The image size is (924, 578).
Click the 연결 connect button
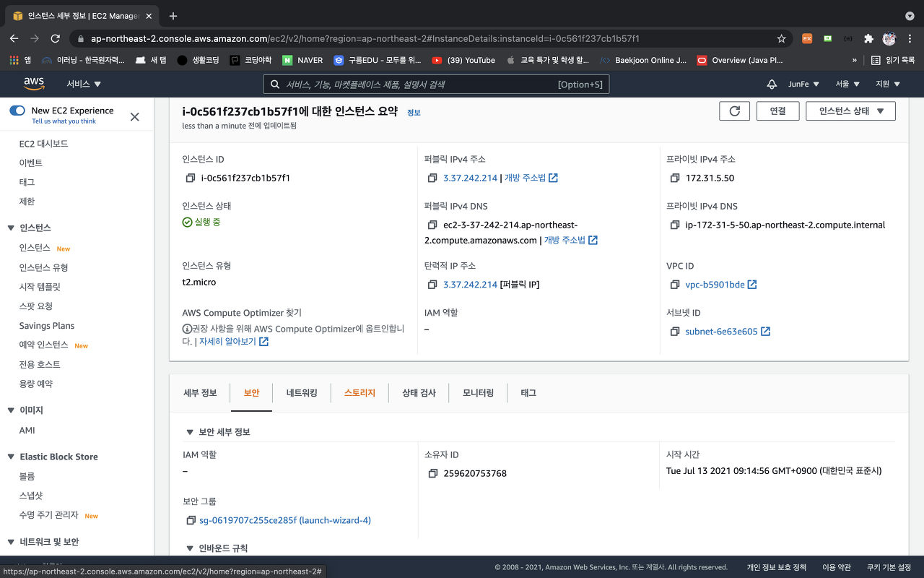tap(777, 111)
